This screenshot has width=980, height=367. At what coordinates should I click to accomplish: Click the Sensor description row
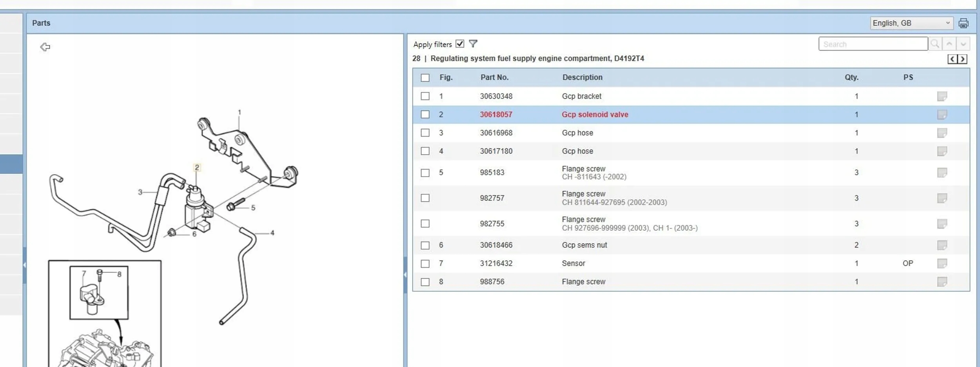(573, 263)
